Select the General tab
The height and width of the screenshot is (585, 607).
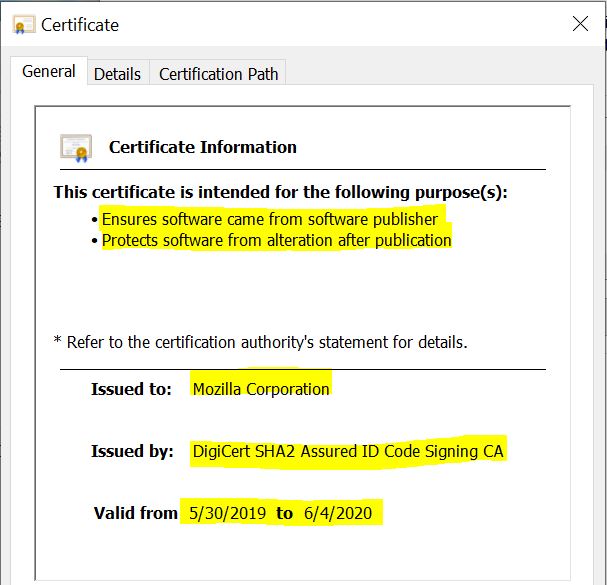[x=49, y=72]
